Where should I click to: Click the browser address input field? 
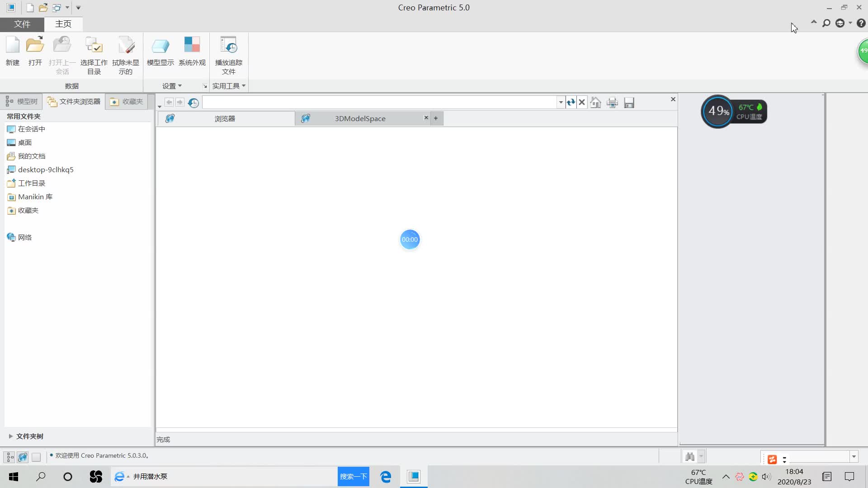pos(380,103)
